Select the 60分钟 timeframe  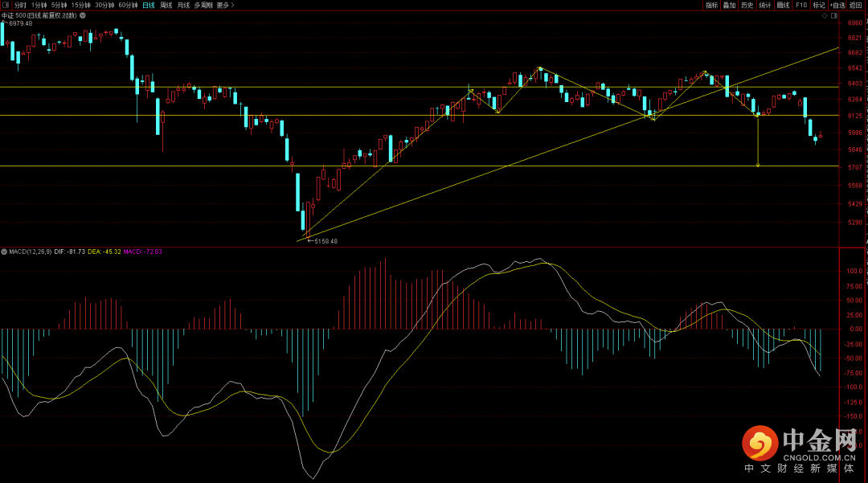pos(128,5)
